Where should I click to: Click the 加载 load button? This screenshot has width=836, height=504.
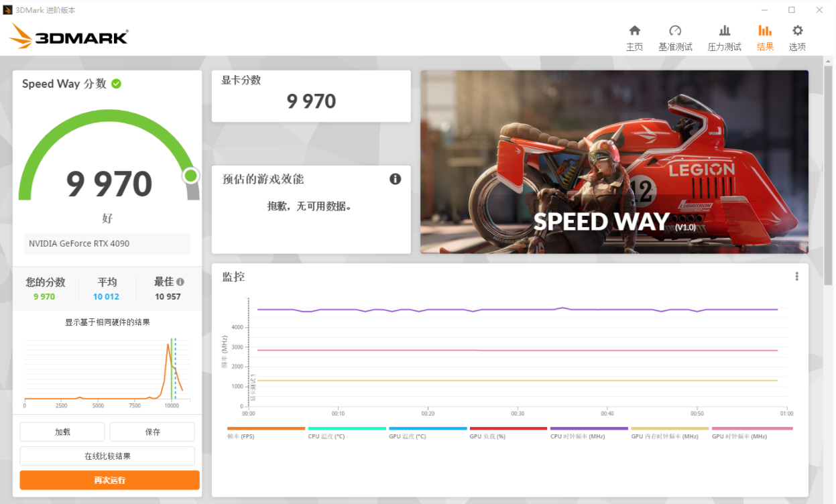tap(62, 432)
